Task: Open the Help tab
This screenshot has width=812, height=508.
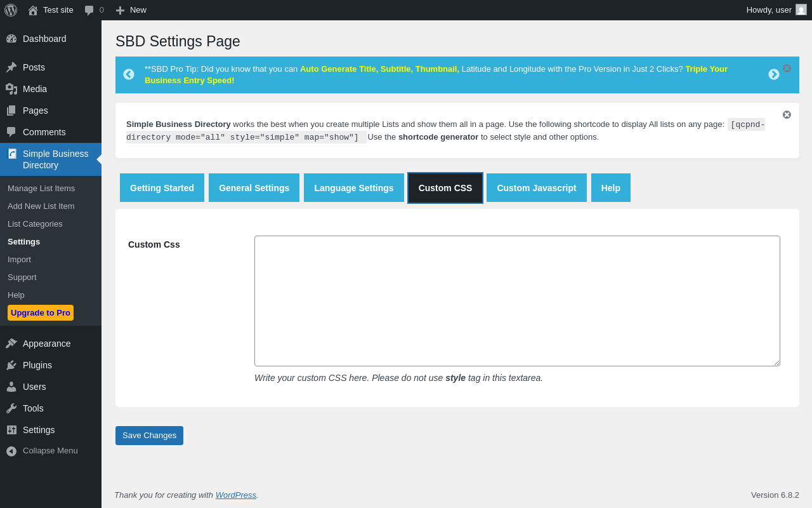Action: (x=611, y=188)
